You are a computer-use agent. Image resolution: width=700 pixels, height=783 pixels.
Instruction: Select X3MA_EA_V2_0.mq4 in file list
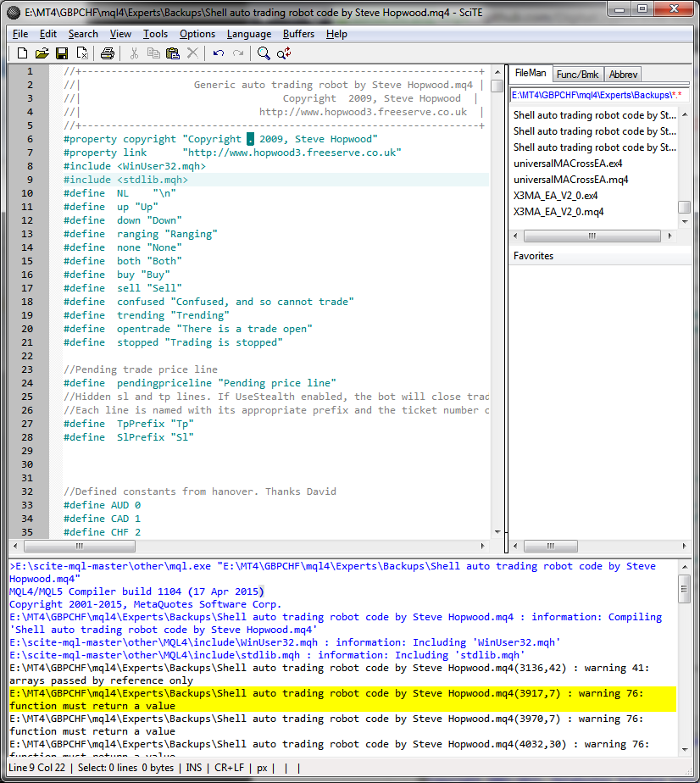click(558, 212)
